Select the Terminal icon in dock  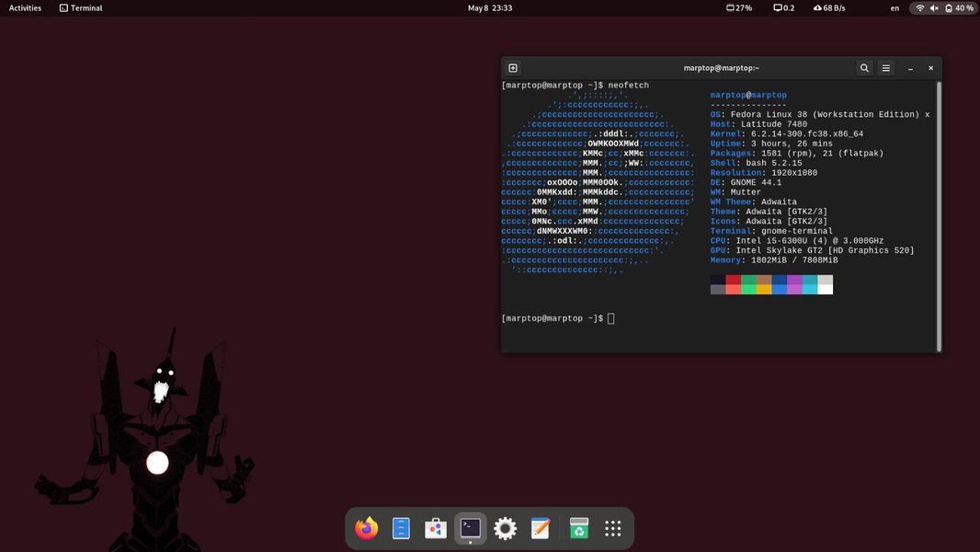[470, 528]
